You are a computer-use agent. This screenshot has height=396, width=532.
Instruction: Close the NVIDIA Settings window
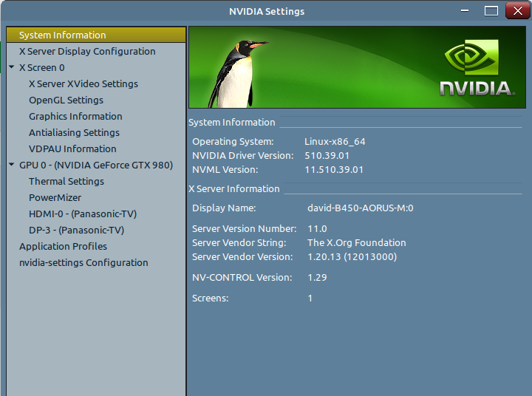coord(517,11)
